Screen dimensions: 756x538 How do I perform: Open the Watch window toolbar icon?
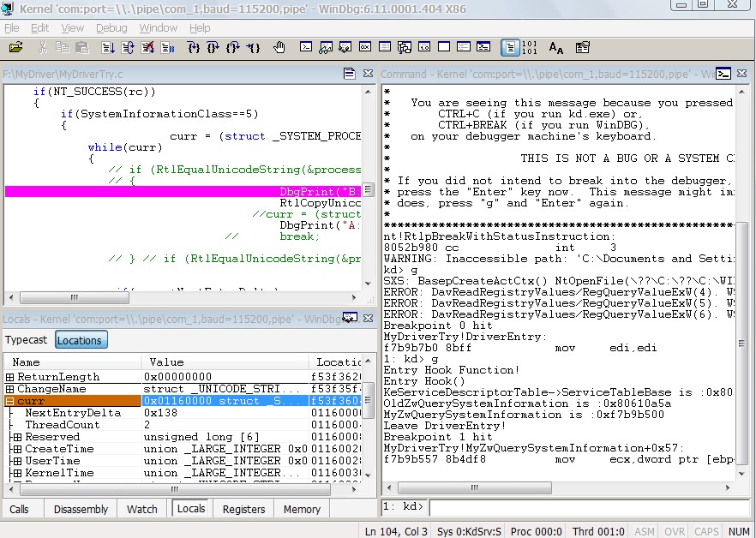click(326, 47)
